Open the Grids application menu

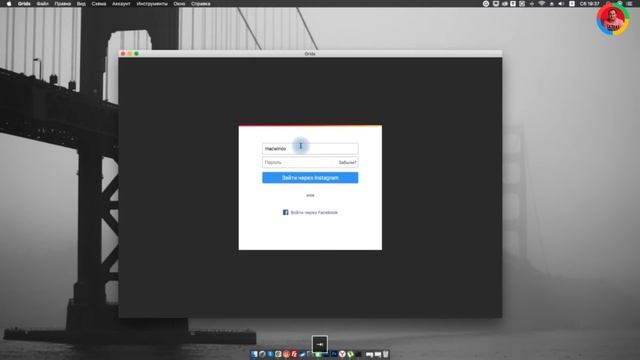pos(24,4)
